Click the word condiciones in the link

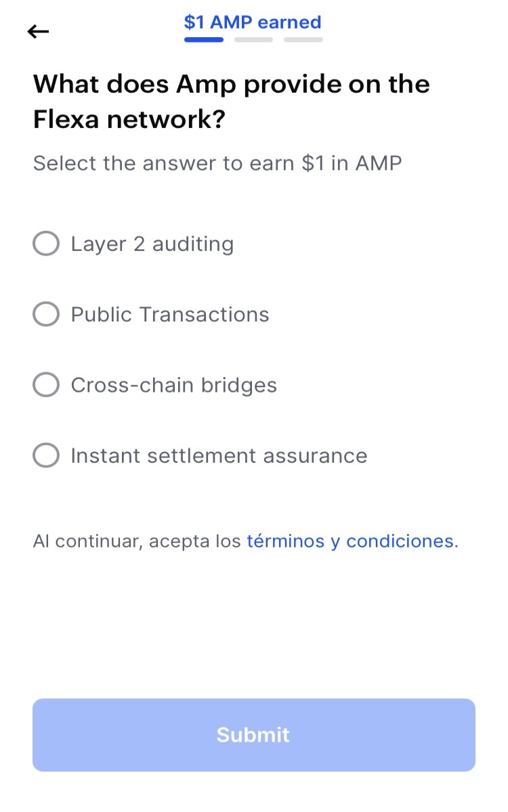400,541
